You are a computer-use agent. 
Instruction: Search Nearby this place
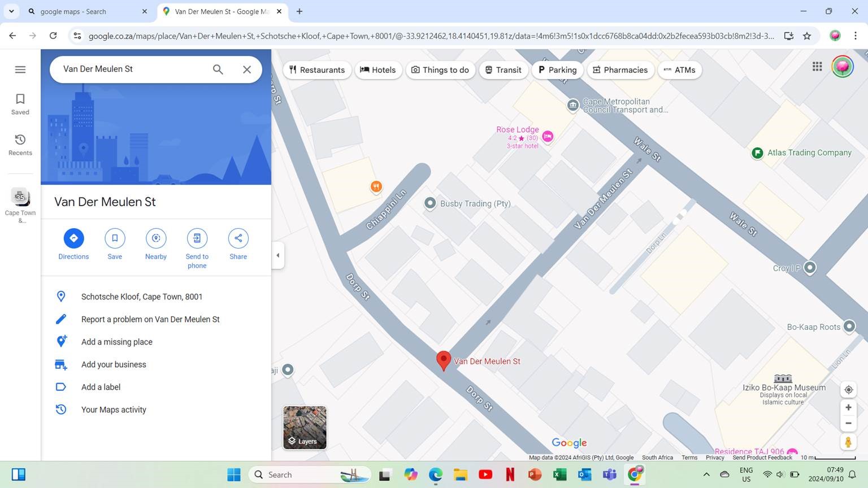[x=156, y=244]
